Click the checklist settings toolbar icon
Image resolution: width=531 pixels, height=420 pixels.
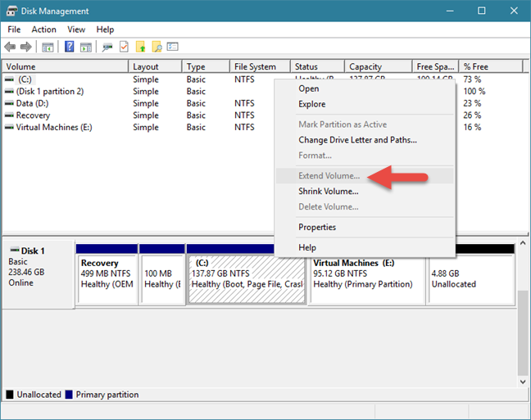point(173,47)
